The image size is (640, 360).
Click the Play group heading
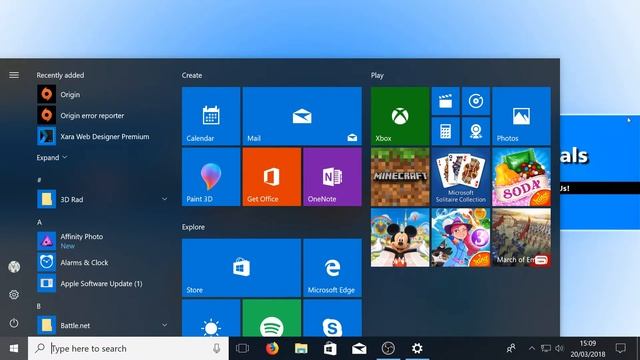pos(377,75)
